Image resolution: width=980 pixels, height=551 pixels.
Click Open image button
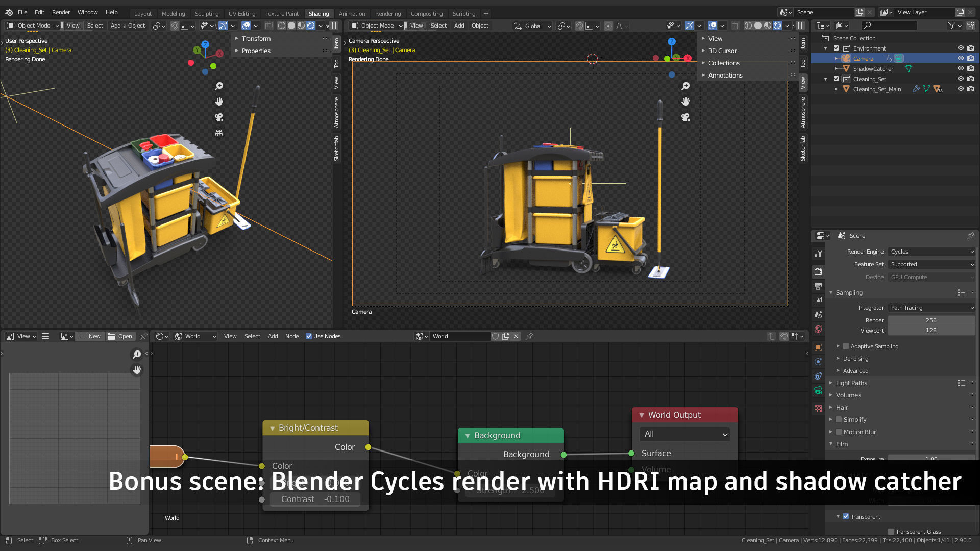point(120,336)
